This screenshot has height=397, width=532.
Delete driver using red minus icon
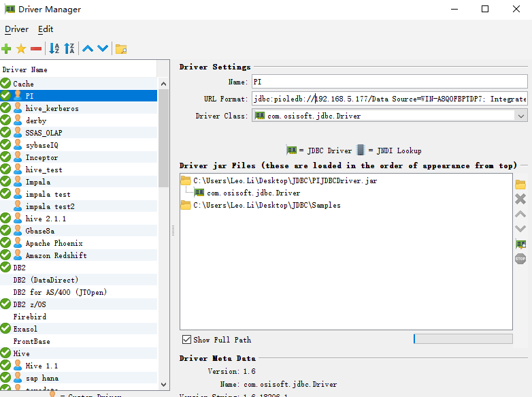point(36,49)
